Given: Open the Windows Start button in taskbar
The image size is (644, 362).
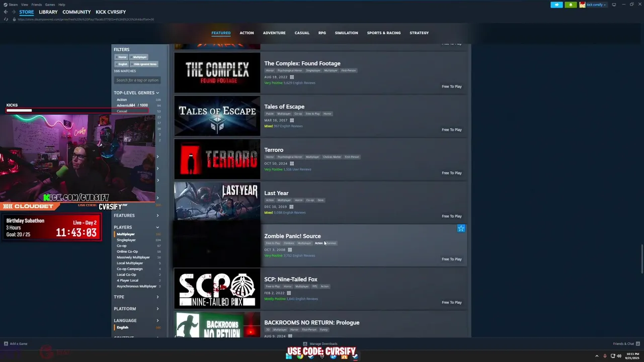Looking at the screenshot, I should coord(289,356).
